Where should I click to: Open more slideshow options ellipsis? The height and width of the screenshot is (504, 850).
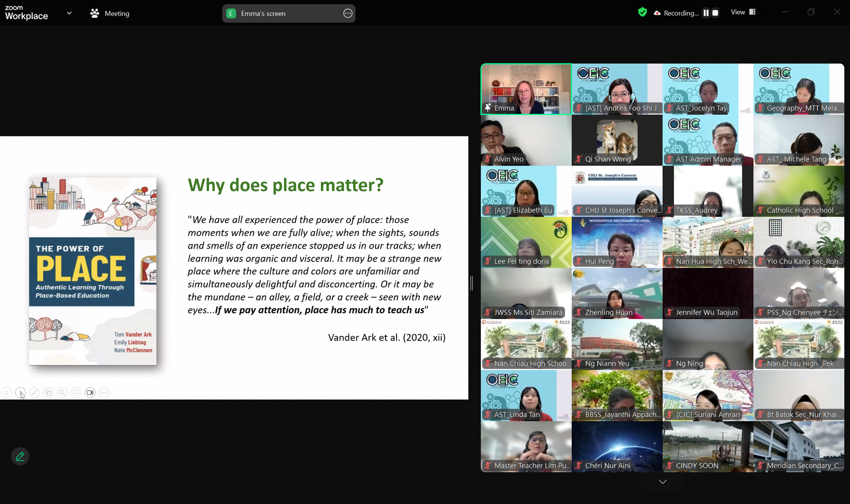tap(104, 392)
